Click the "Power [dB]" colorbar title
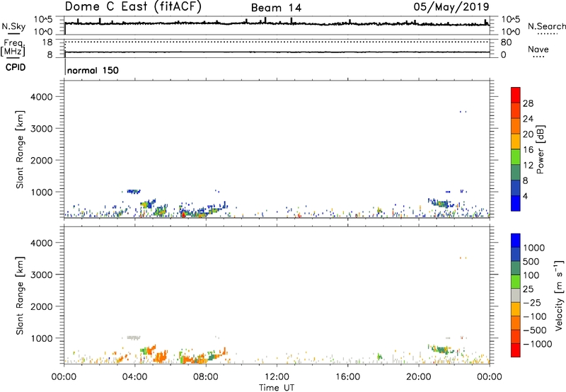The height and width of the screenshot is (392, 566). (x=540, y=149)
